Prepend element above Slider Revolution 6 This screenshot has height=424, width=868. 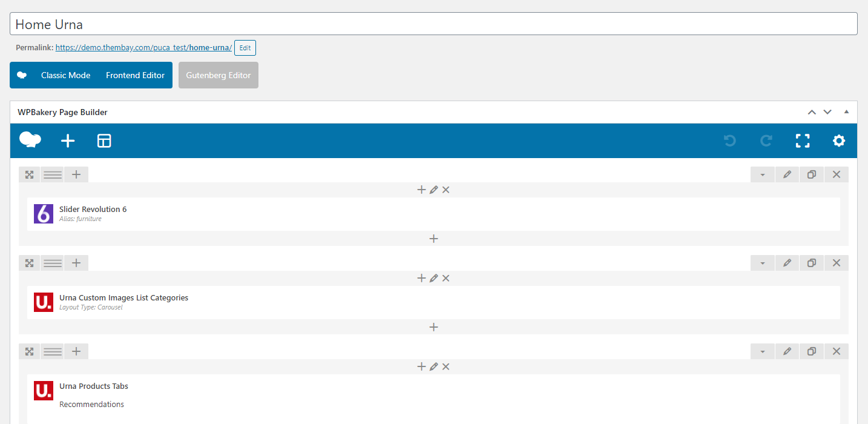click(x=421, y=190)
